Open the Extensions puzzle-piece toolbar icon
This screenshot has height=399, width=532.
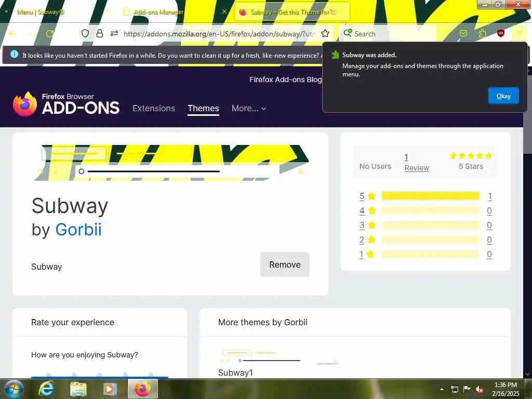[482, 33]
